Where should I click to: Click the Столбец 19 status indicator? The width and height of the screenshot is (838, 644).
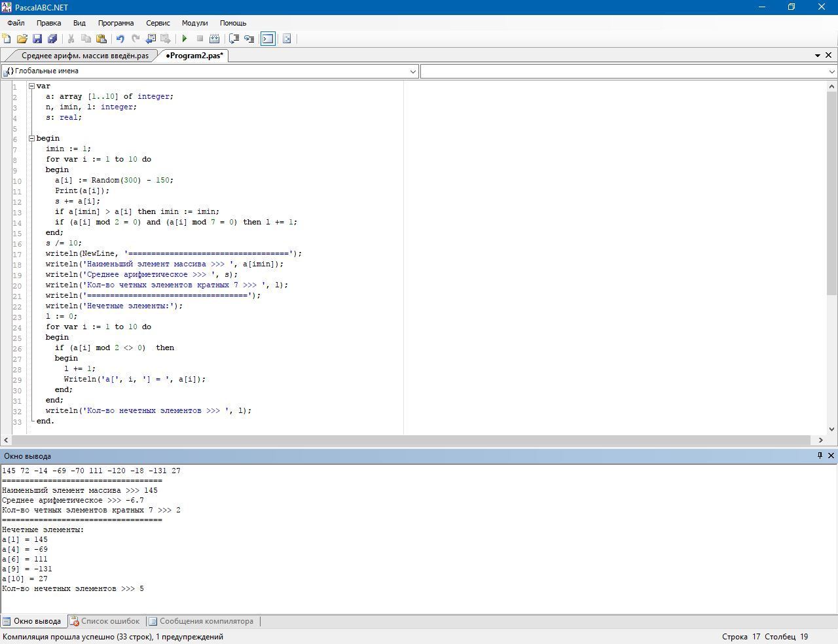(x=786, y=636)
